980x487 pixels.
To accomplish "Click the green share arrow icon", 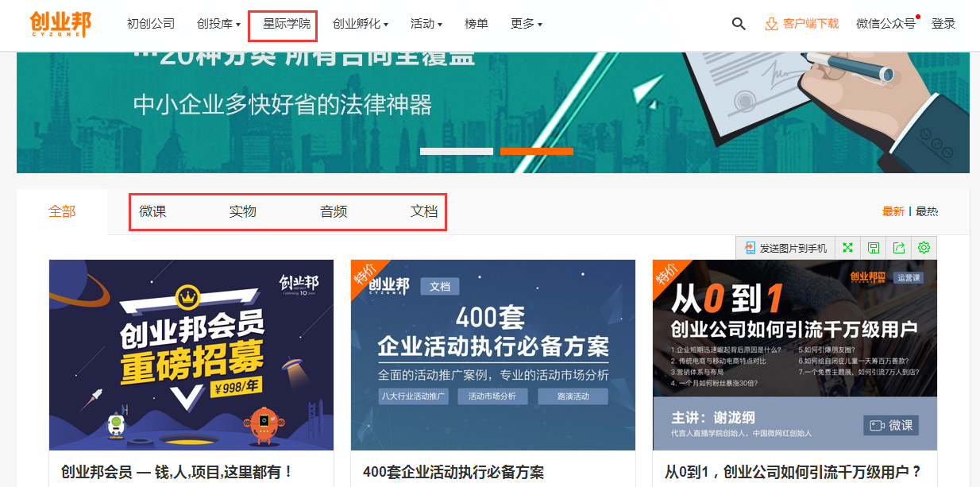I will tap(899, 248).
